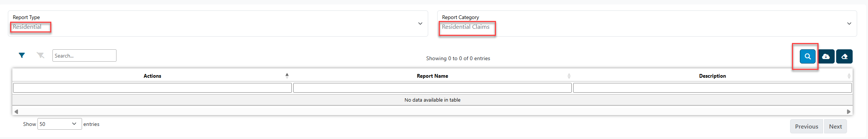Open the Report Type dropdown
Viewport: 868px width, 139px height.
coord(218,24)
